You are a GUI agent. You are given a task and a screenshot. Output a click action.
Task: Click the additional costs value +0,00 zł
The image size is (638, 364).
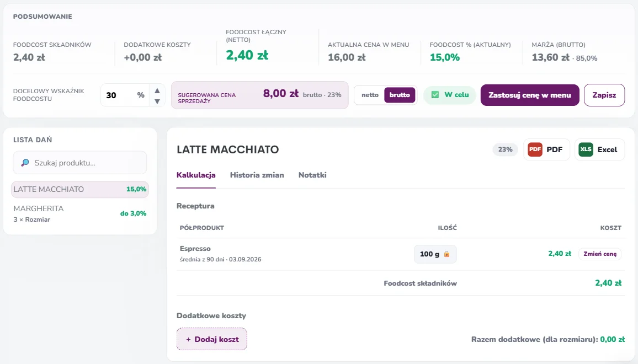tap(143, 57)
